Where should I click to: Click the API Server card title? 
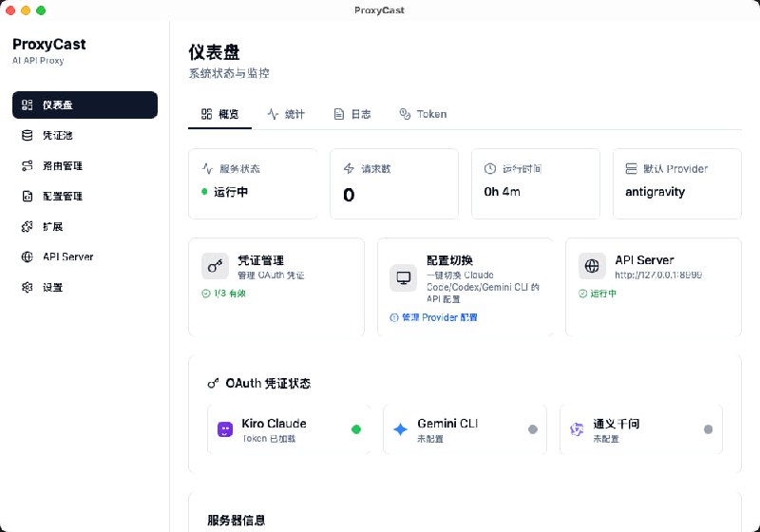coord(645,260)
